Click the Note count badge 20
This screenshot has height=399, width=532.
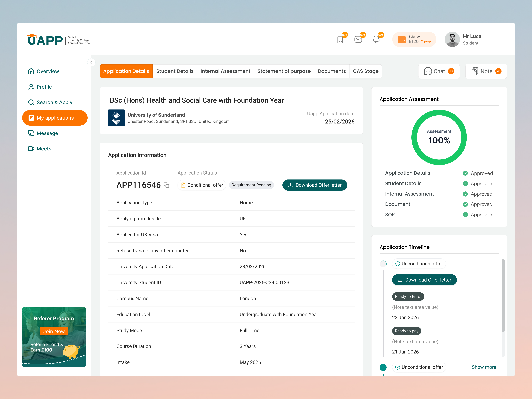pos(498,71)
